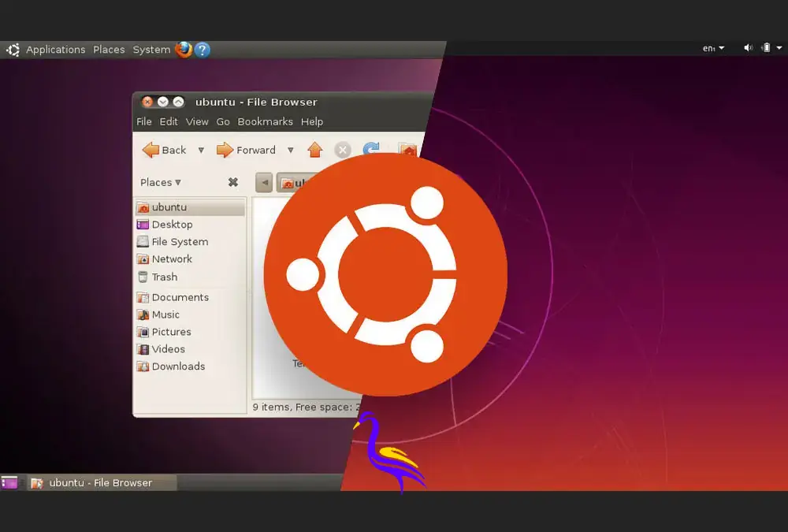Open Music bookmark in sidebar
This screenshot has width=788, height=532.
coord(190,314)
